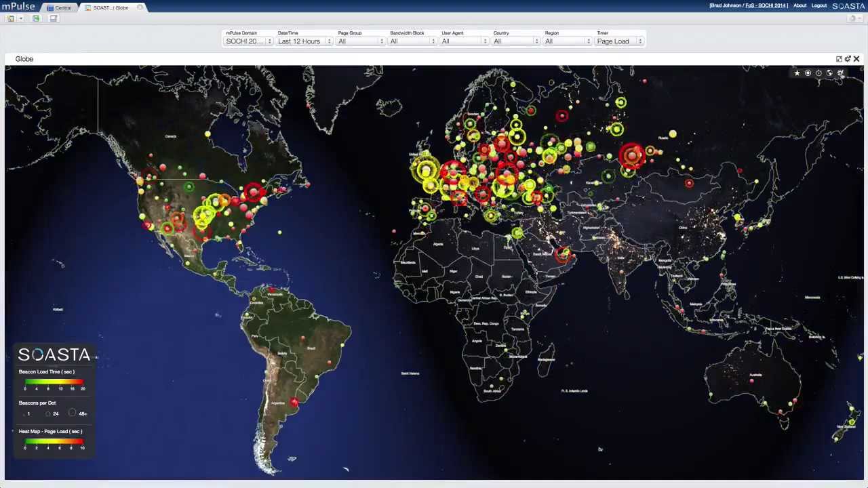Click the Logout link
868x488 pixels.
(x=819, y=5)
